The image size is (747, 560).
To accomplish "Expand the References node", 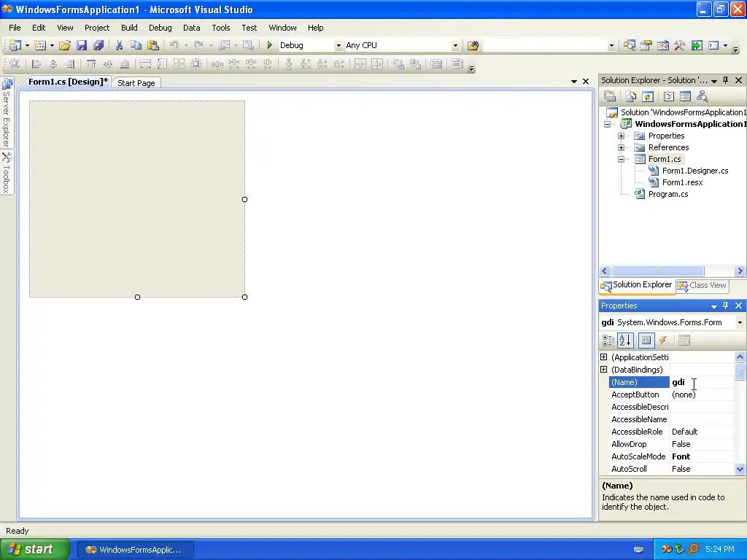I will [622, 147].
